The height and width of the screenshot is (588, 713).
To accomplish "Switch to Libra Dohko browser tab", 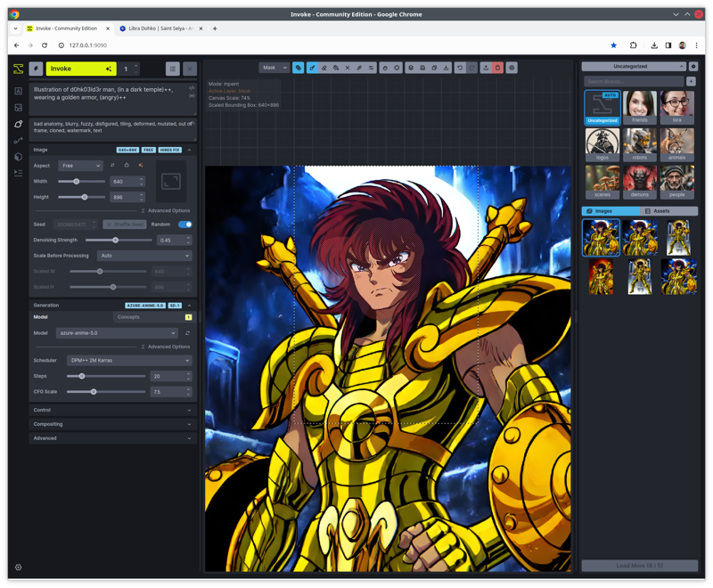I will pos(160,29).
